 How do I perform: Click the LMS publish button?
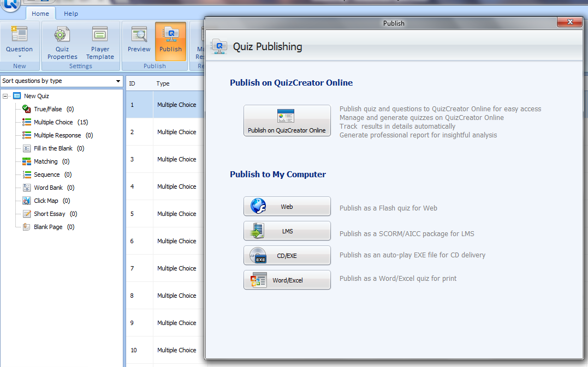point(287,231)
